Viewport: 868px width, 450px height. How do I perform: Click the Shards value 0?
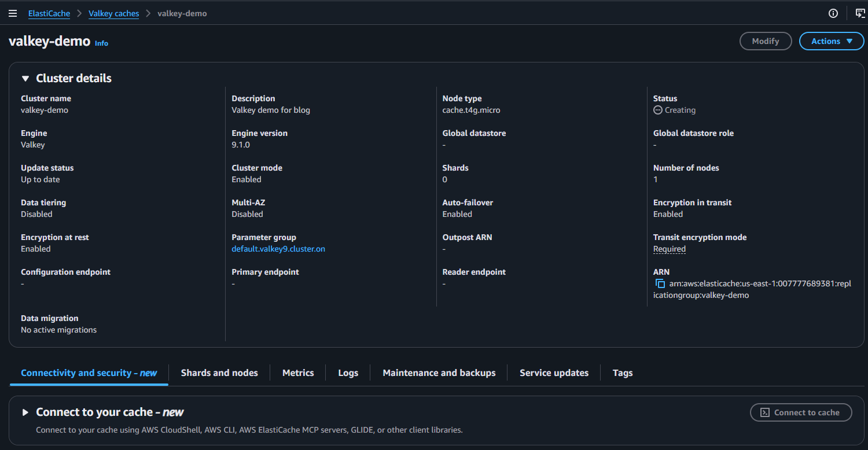point(445,179)
